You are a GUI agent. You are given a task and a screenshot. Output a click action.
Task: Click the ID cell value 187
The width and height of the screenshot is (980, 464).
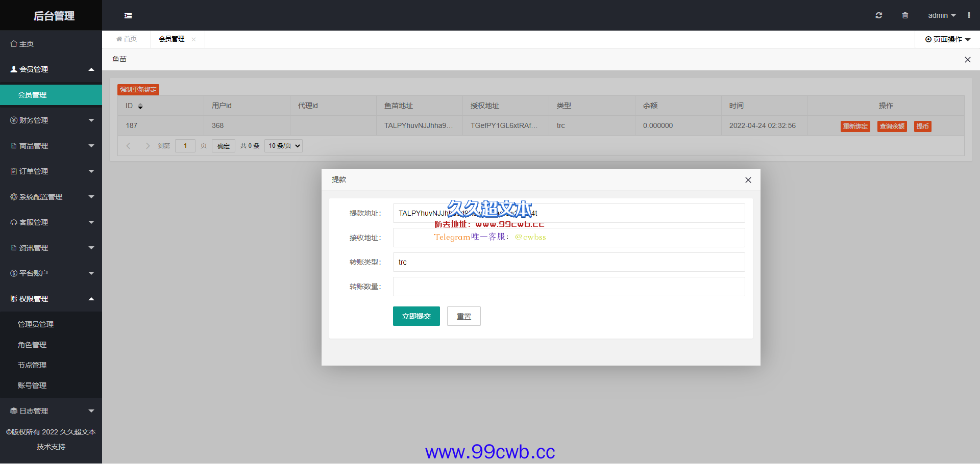point(132,125)
